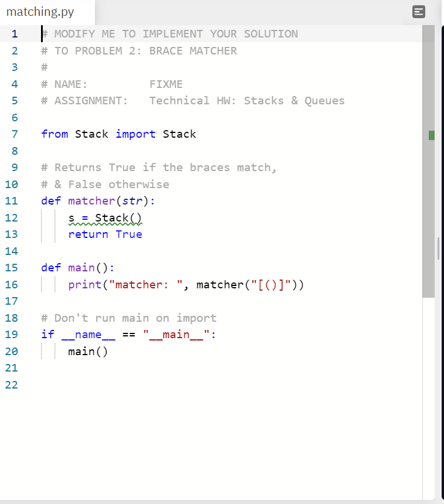
Task: Click line number 11 in the gutter
Action: [x=11, y=201]
